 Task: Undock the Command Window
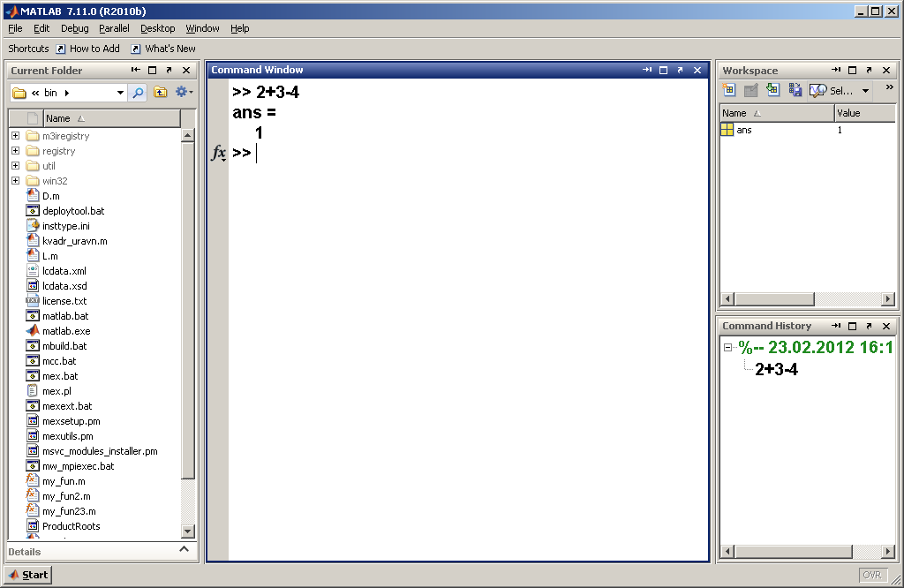tap(681, 70)
